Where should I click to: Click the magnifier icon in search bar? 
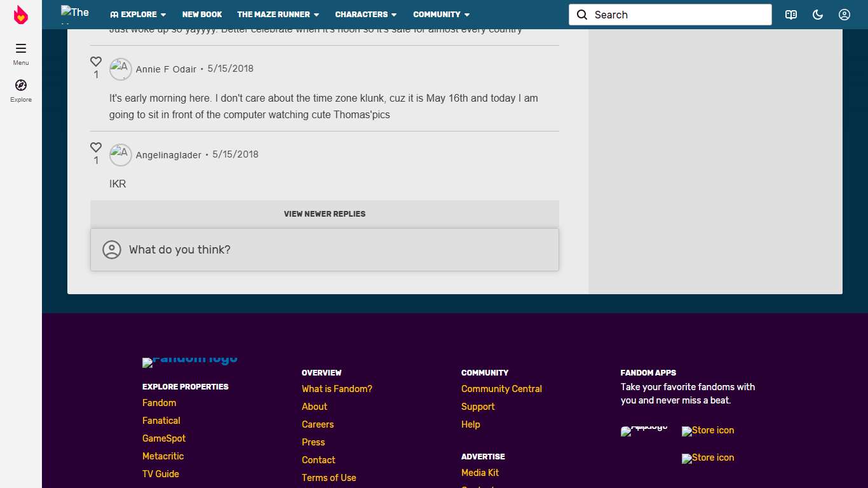coord(582,15)
